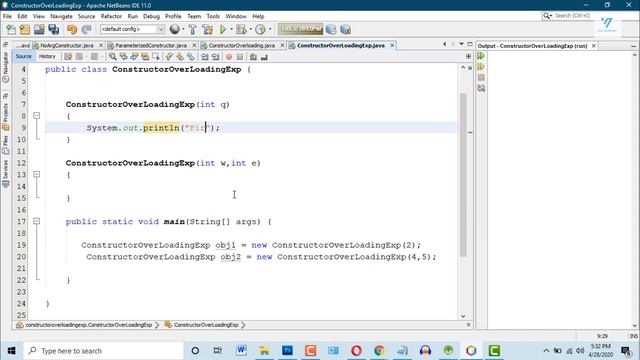Click the Redo icon
The height and width of the screenshot is (360, 640).
tap(86, 29)
